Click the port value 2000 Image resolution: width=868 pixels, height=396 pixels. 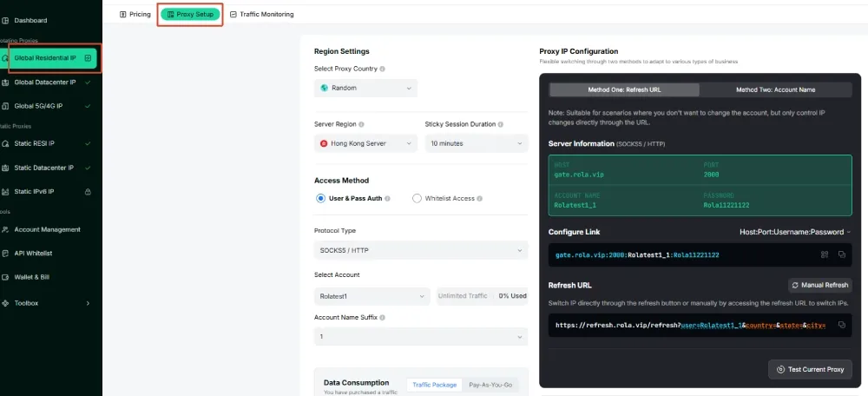[x=712, y=175]
